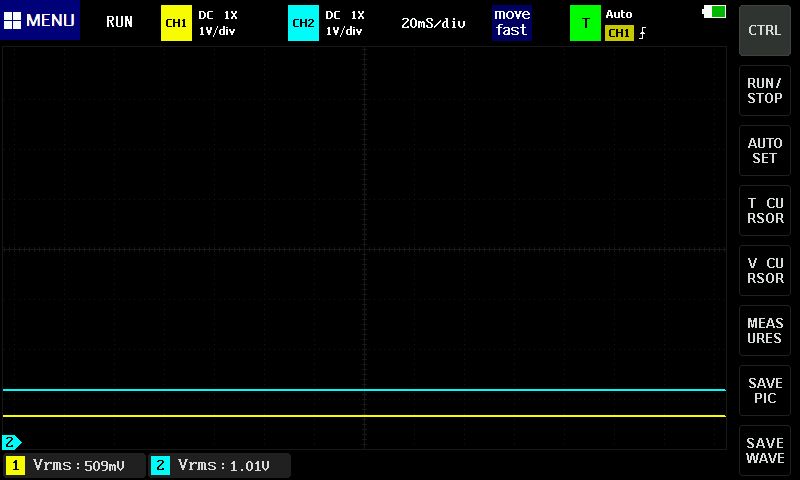
Task: Select the CTRL side menu tab
Action: pyautogui.click(x=765, y=30)
